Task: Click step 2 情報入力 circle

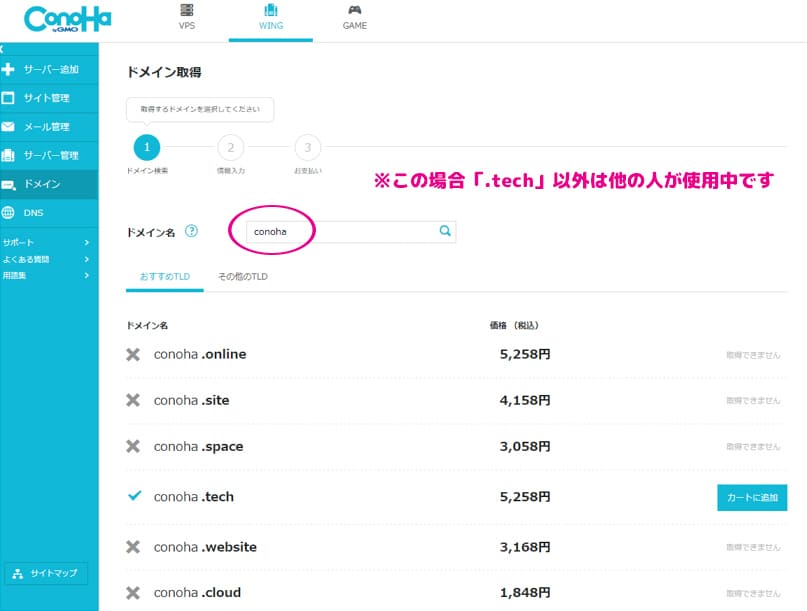Action: [x=231, y=148]
